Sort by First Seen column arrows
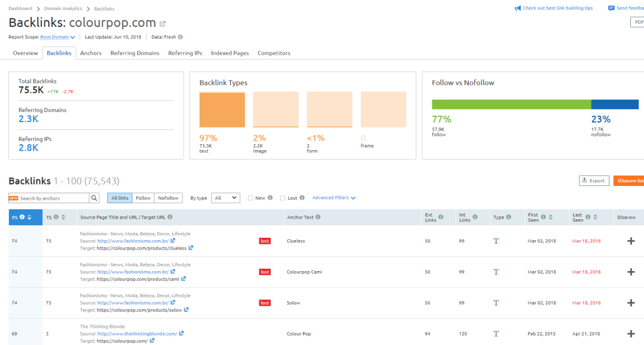Viewport: 644px width, 345px height. pyautogui.click(x=550, y=217)
